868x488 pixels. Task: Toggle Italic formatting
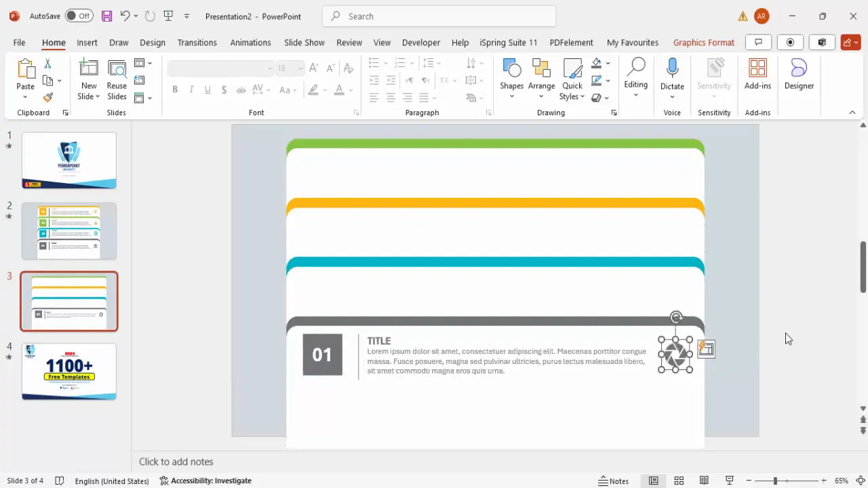(x=191, y=89)
